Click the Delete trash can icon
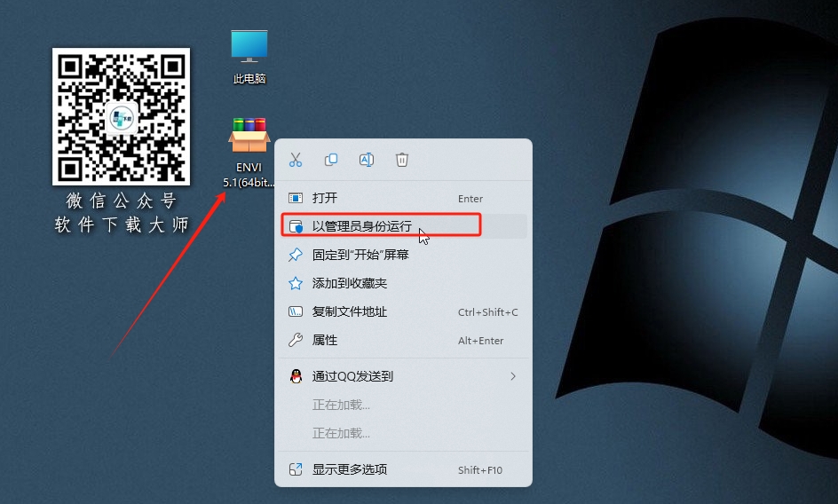This screenshot has height=504, width=838. coord(402,160)
